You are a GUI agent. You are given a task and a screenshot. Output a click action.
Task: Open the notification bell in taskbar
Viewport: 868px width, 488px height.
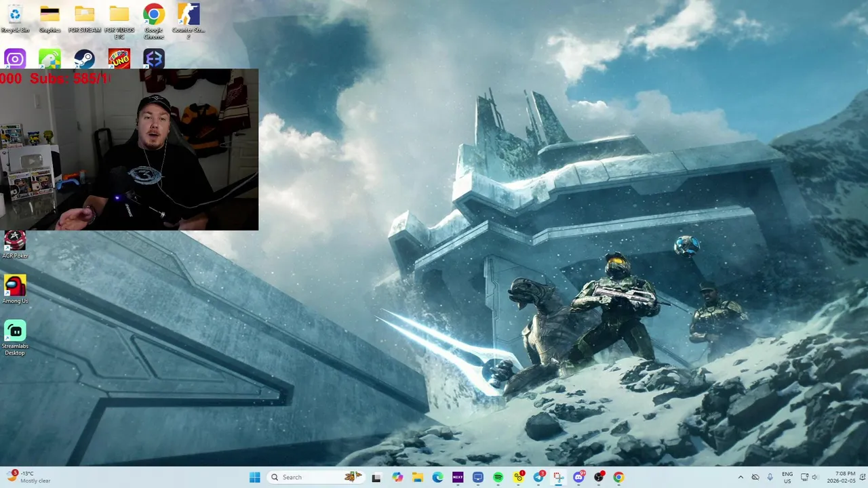coord(861,477)
